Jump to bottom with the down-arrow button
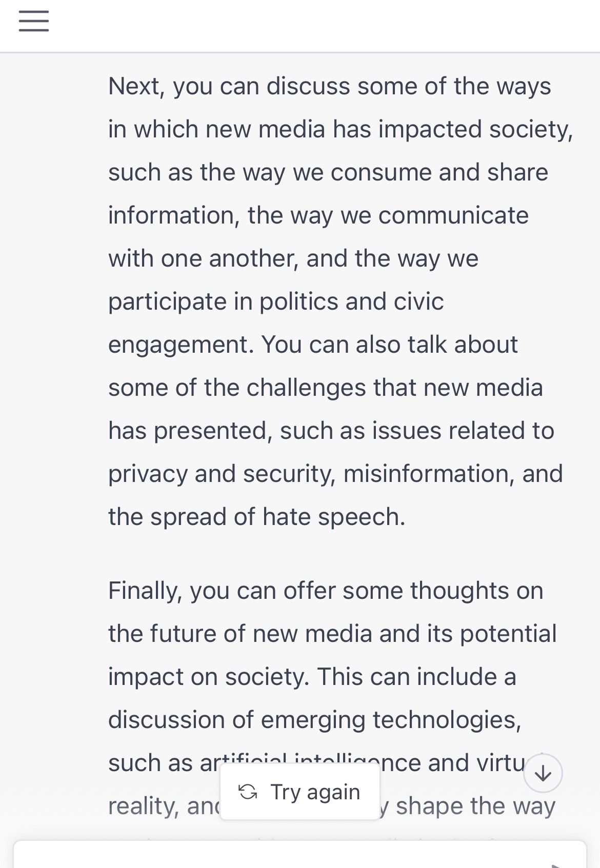 pyautogui.click(x=543, y=773)
